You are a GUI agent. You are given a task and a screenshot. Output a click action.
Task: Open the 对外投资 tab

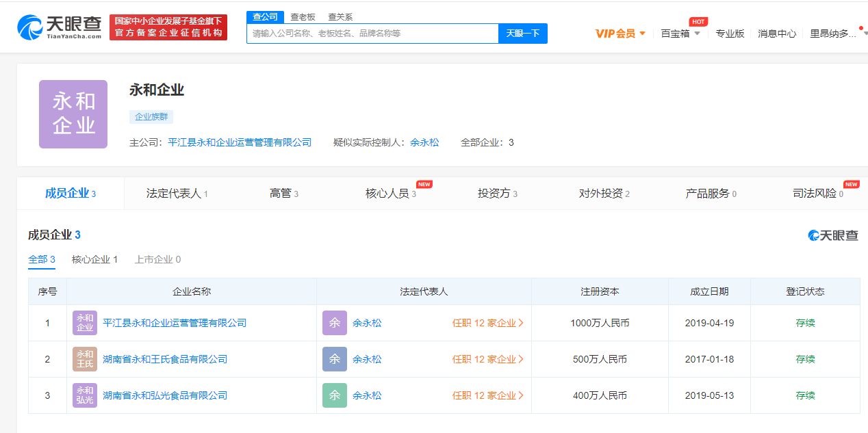(604, 194)
